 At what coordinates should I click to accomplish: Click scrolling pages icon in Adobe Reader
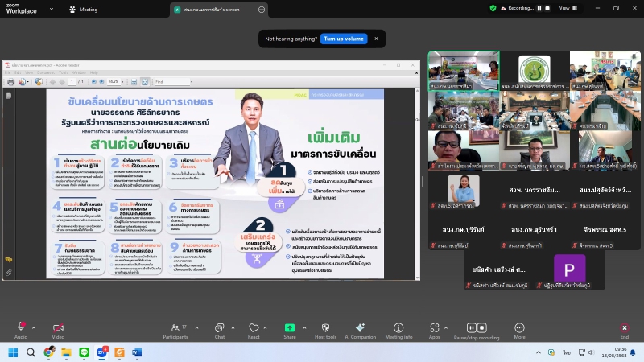134,82
